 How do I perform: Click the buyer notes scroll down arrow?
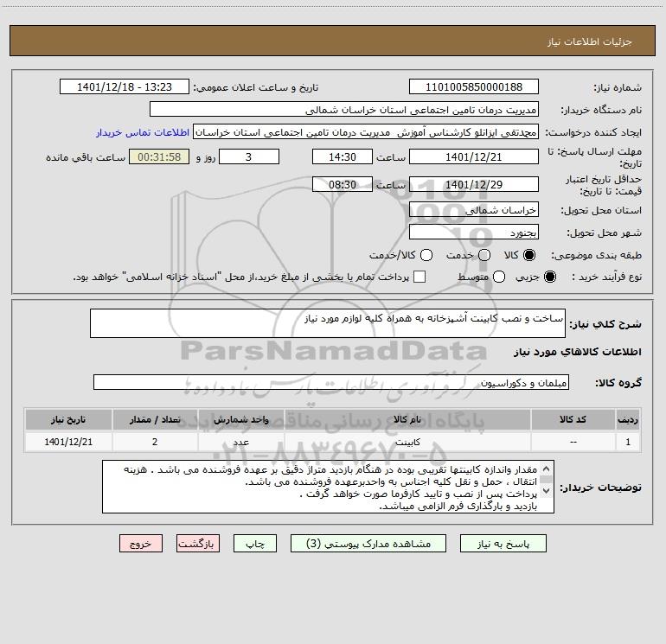[x=547, y=491]
